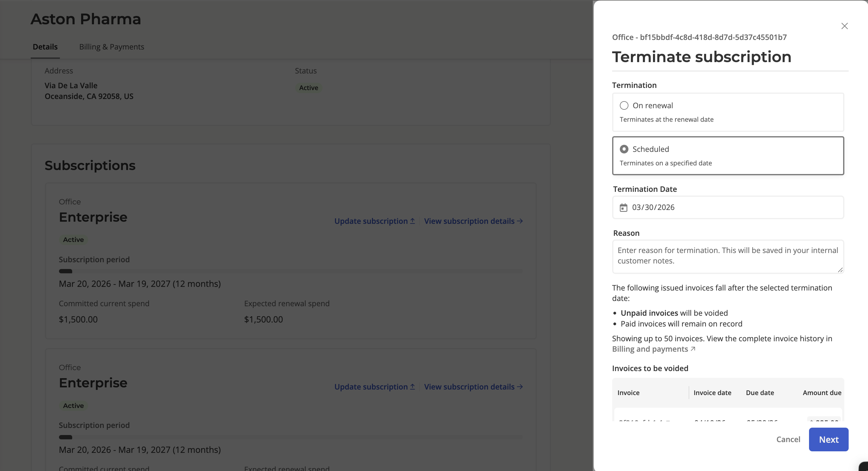
Task: Click the Invoice date column header
Action: (712, 393)
